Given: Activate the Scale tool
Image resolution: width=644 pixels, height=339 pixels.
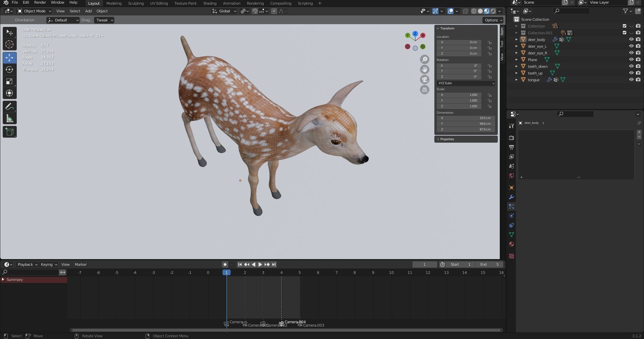Looking at the screenshot, I should (x=9, y=81).
